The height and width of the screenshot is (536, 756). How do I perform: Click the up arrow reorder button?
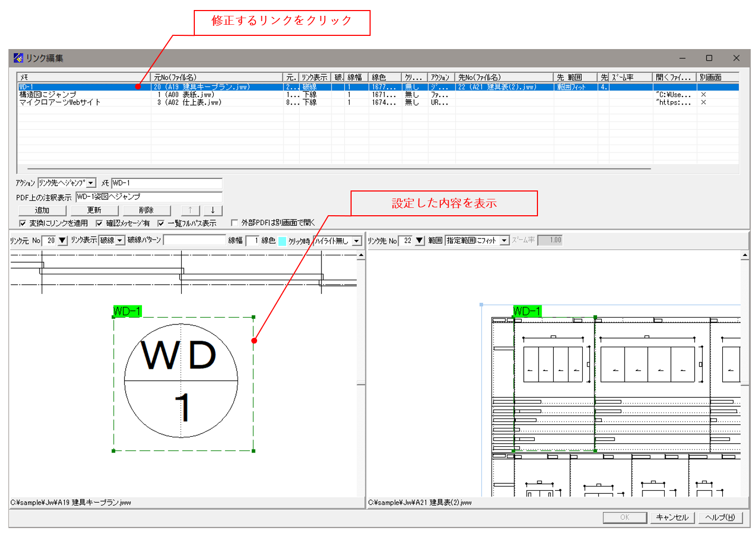[190, 210]
